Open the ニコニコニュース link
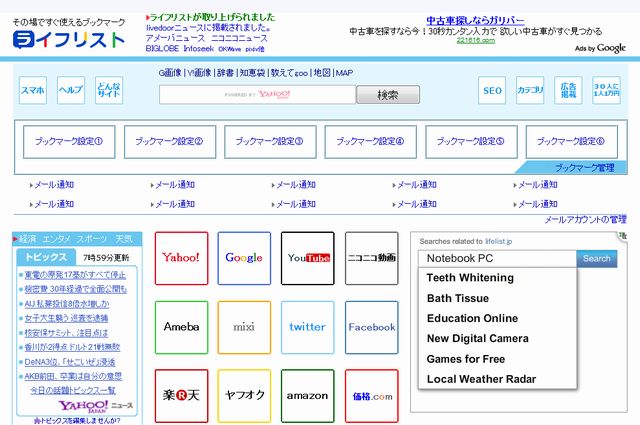 pos(240,38)
